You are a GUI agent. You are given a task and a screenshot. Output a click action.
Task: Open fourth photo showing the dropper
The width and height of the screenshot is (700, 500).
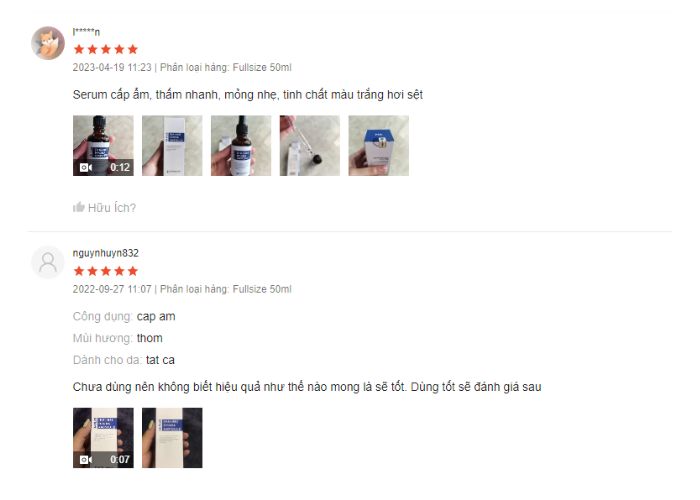click(x=310, y=146)
